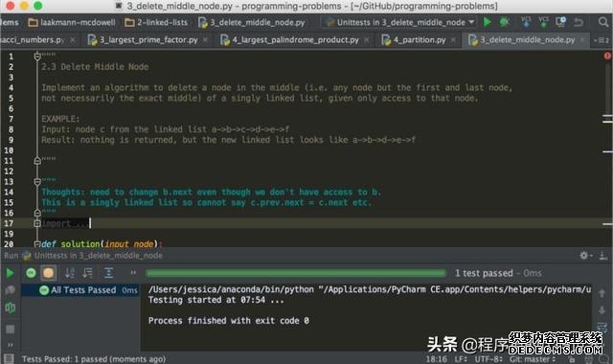
Task: Click the VCS commit changes icon
Action: click(543, 22)
